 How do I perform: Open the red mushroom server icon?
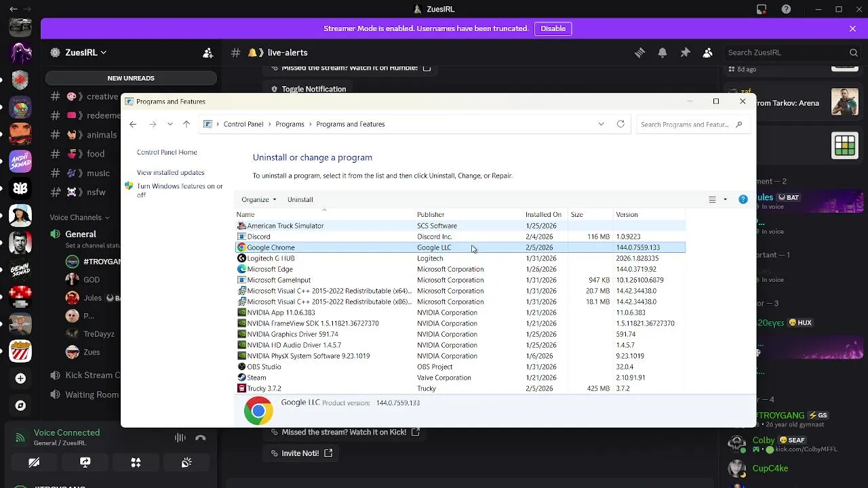20,297
